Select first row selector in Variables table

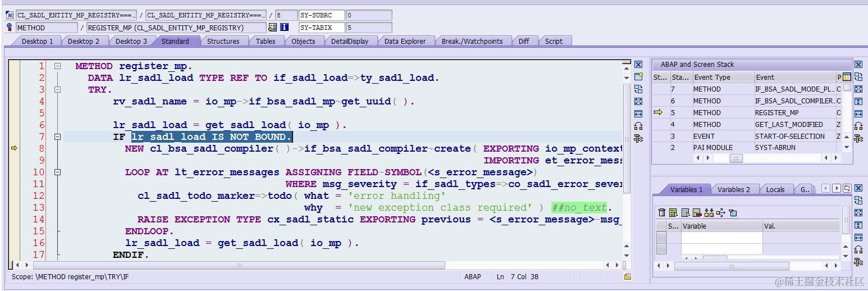(x=662, y=238)
